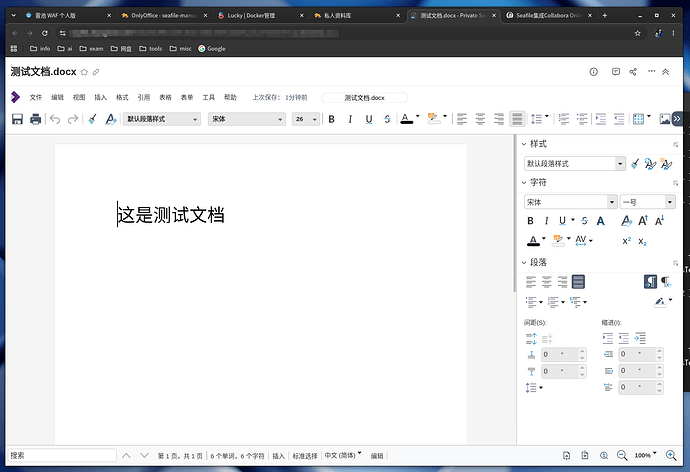The image size is (690, 472).
Task: Apply the toolbar font color button
Action: [x=407, y=119]
